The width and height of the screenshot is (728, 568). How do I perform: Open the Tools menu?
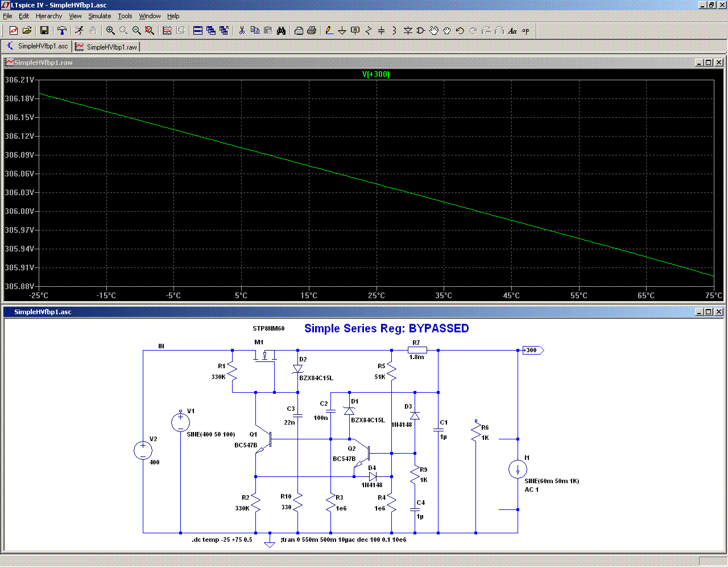125,16
